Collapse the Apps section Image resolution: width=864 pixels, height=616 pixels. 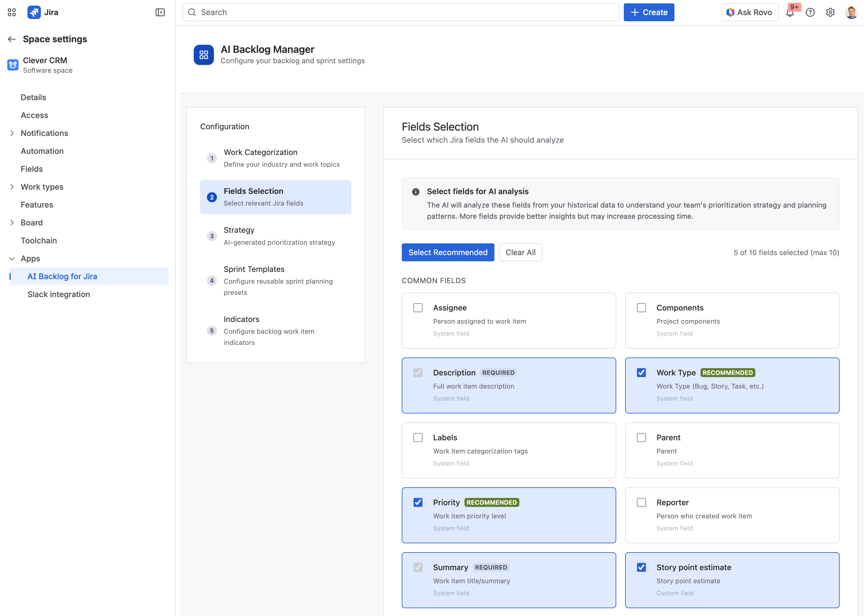pyautogui.click(x=12, y=258)
